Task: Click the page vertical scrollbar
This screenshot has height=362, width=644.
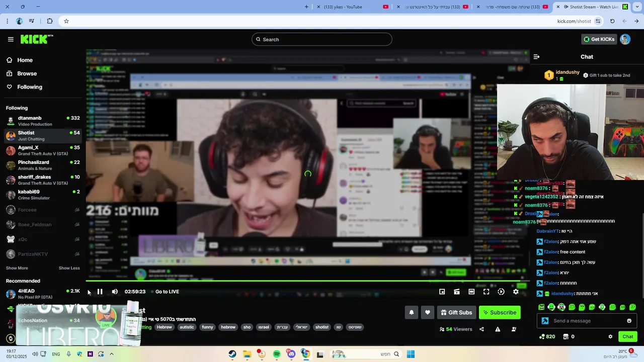Action: [642, 256]
